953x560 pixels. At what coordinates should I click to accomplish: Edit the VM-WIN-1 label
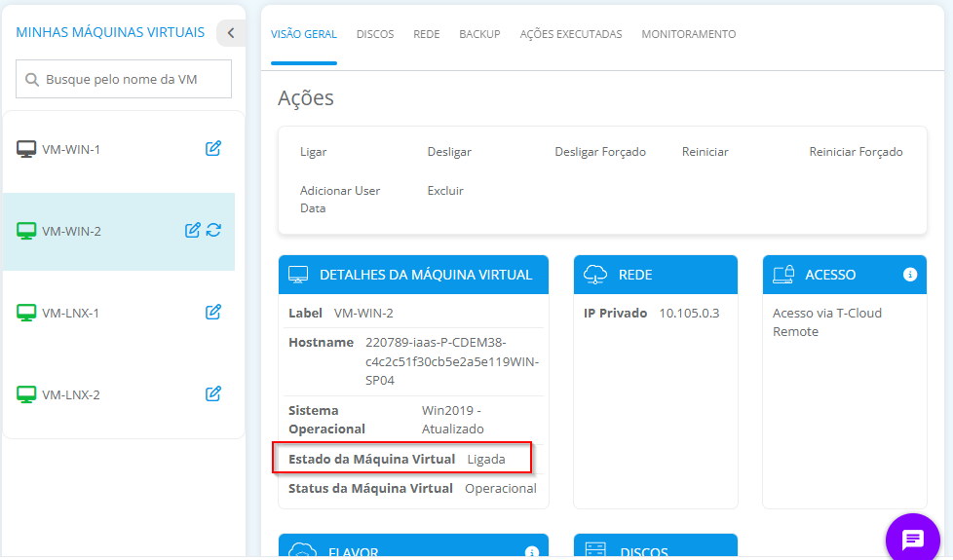point(212,148)
